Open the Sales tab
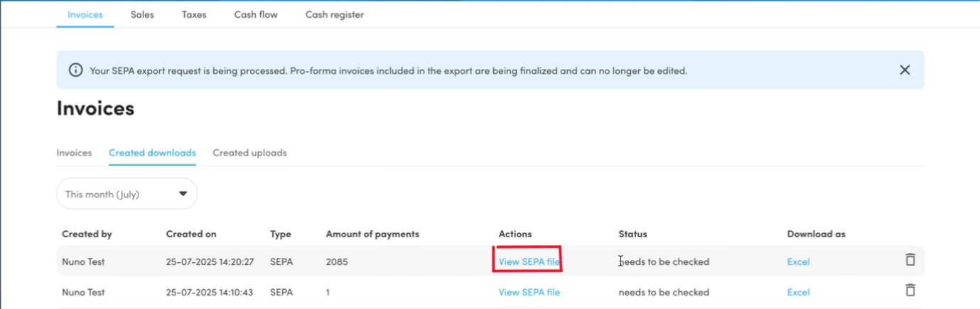This screenshot has height=309, width=980. pos(142,15)
